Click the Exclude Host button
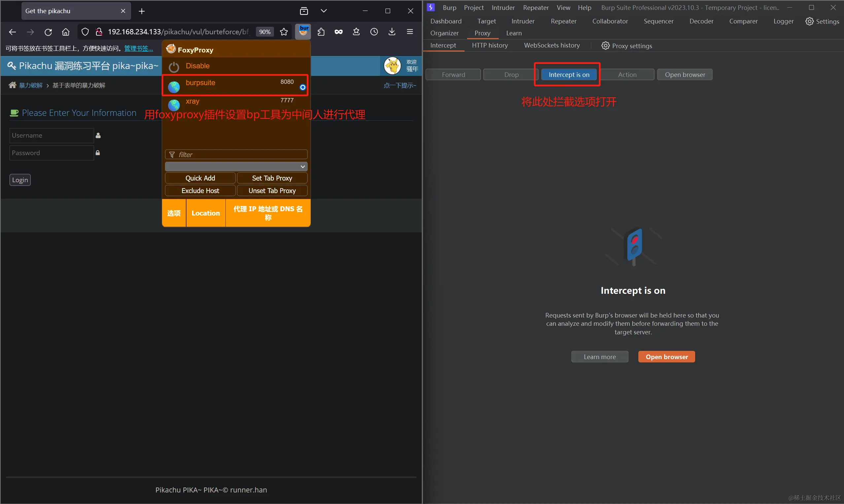Image resolution: width=844 pixels, height=504 pixels. click(x=200, y=191)
